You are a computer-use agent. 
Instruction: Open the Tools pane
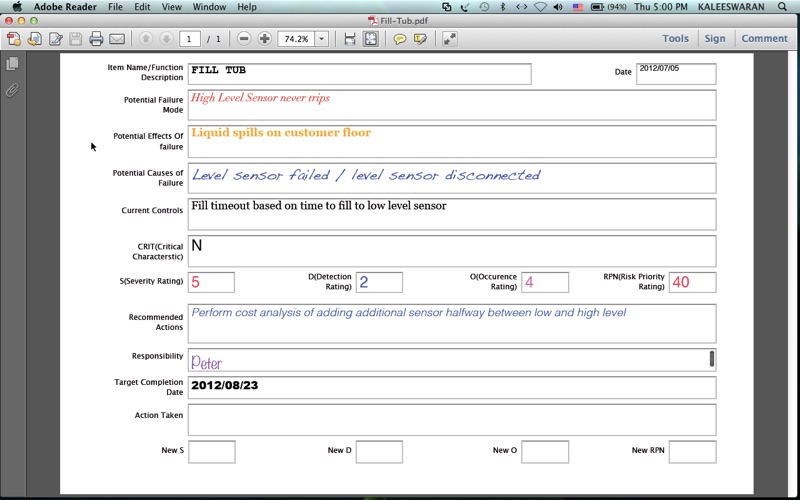(676, 38)
